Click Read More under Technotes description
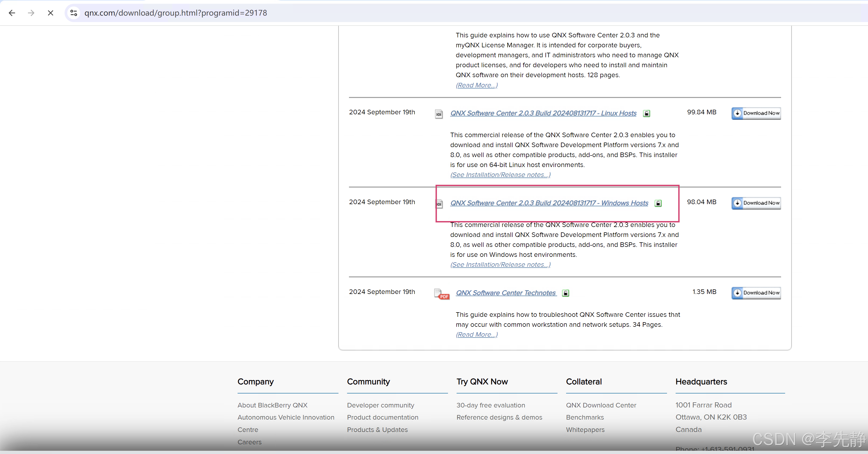868x454 pixels. tap(477, 334)
